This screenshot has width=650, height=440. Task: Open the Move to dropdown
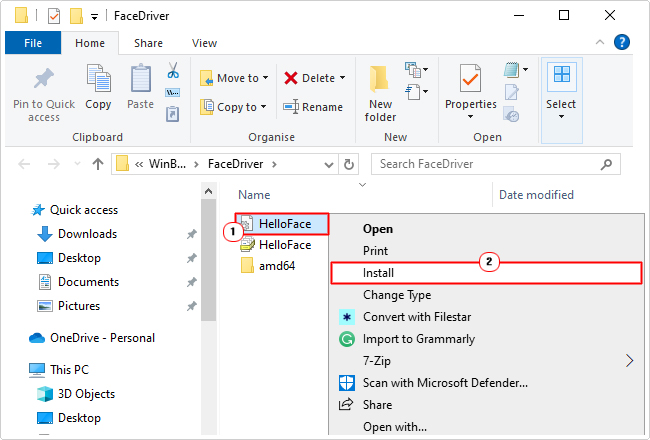pyautogui.click(x=234, y=78)
